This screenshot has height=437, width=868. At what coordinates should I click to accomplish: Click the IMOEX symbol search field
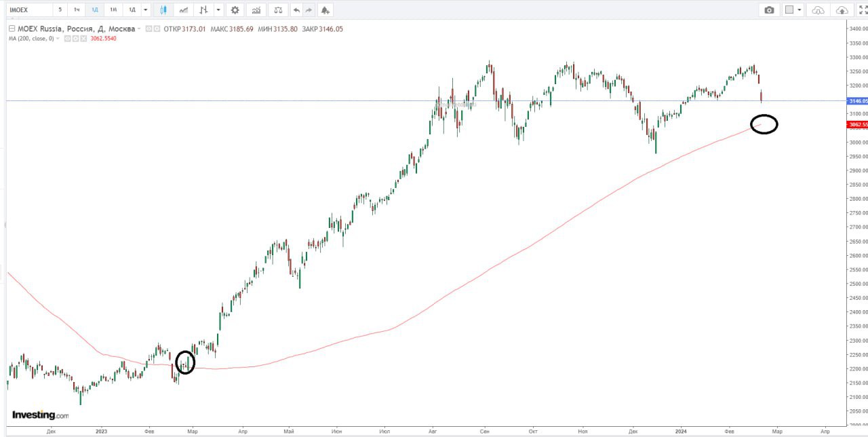(x=27, y=10)
